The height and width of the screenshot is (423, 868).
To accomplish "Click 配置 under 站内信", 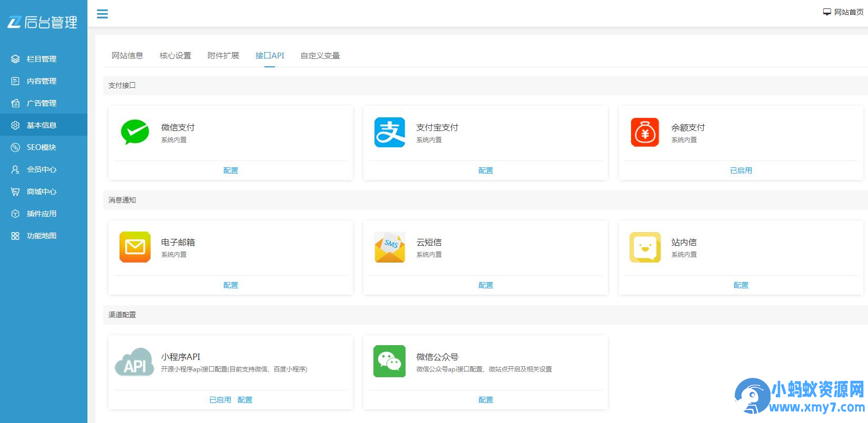I will (741, 285).
